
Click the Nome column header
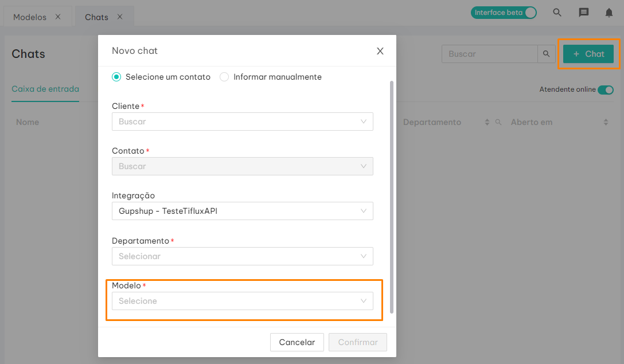pos(28,122)
